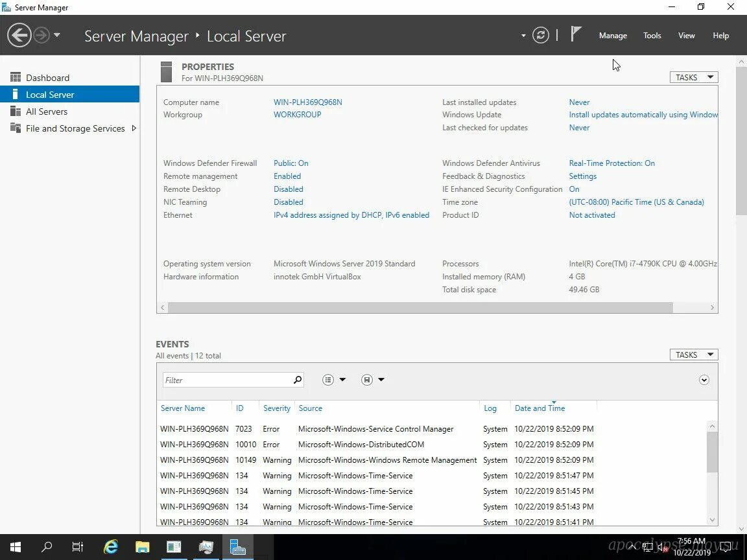Open the Events TASKS dropdown

point(694,355)
